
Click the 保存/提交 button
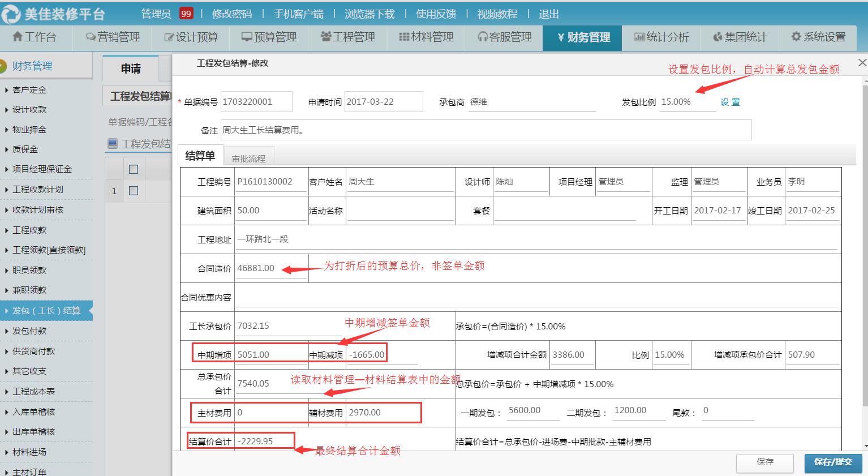[832, 462]
